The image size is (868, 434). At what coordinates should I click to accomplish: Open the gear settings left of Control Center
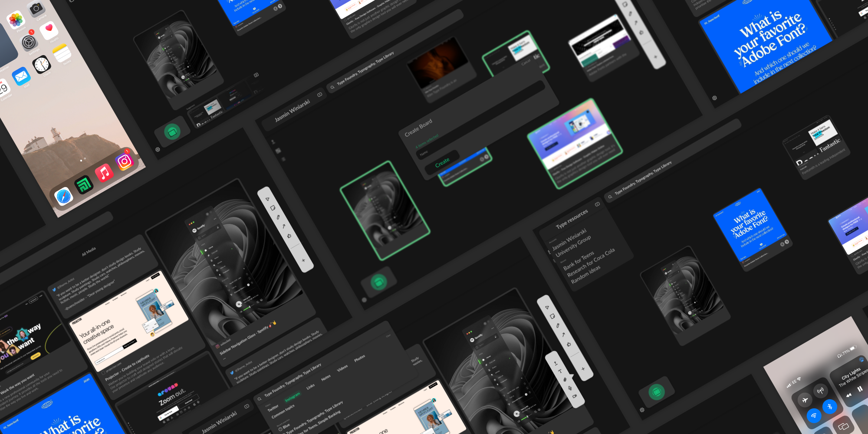coord(642,410)
